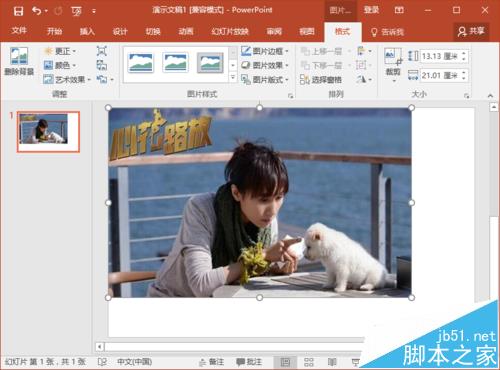Click the Compress Pictures icon
Viewport: 500px width, 370px height.
[102, 51]
